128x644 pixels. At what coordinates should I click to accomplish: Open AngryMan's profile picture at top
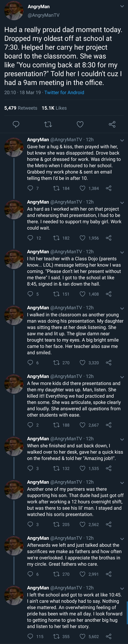14,10
